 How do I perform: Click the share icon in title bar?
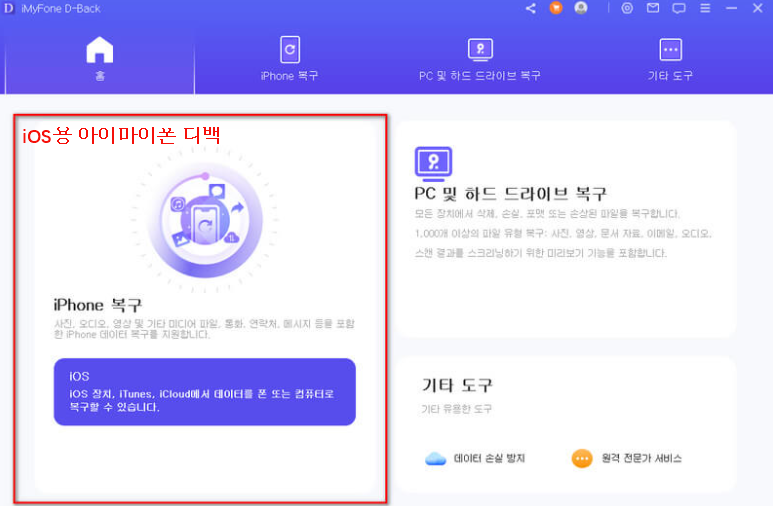coord(531,8)
